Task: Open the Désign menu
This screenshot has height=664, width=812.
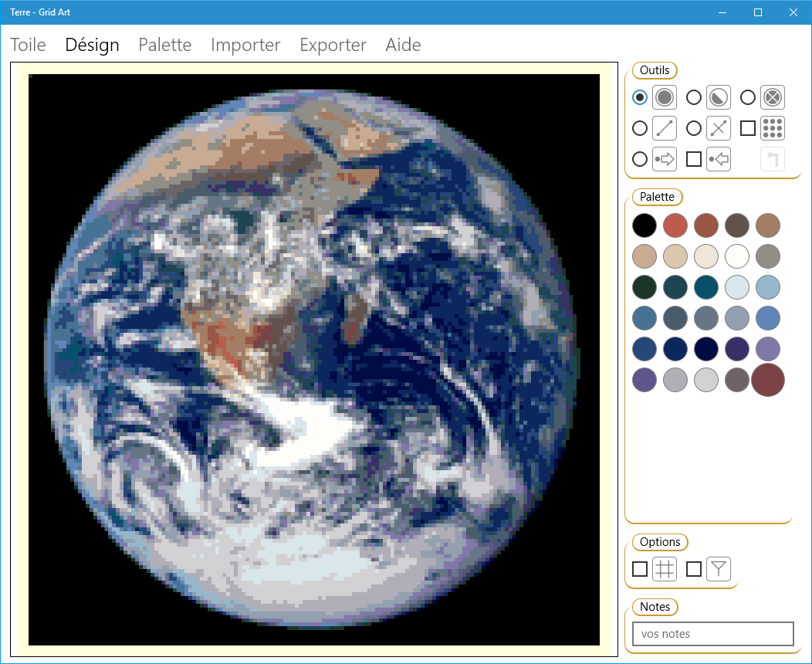Action: 92,45
